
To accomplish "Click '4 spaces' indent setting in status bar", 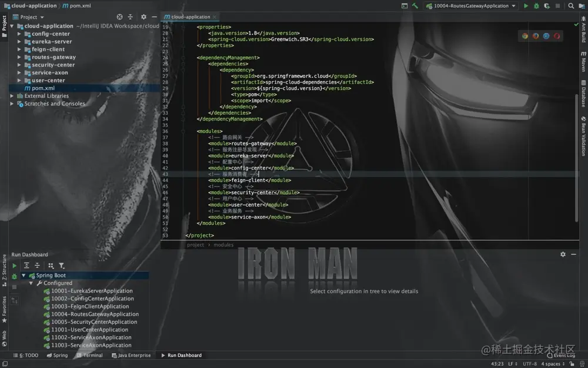I will coord(553,364).
